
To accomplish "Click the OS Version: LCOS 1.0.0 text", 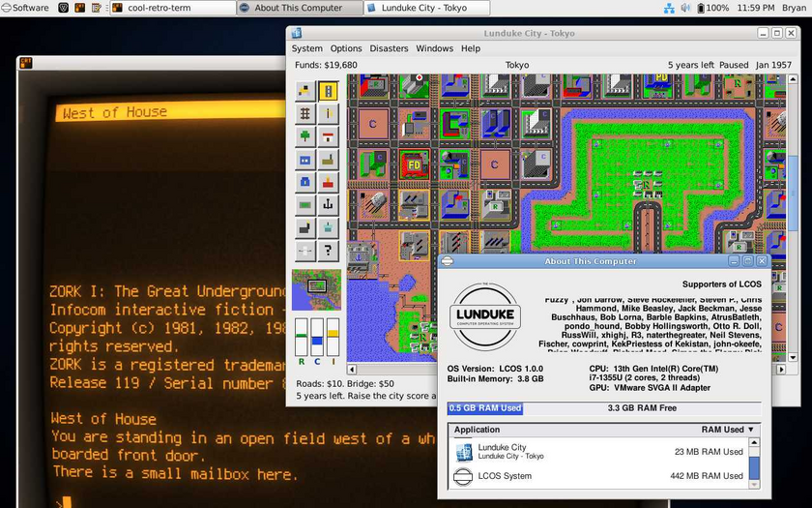I will click(x=495, y=369).
